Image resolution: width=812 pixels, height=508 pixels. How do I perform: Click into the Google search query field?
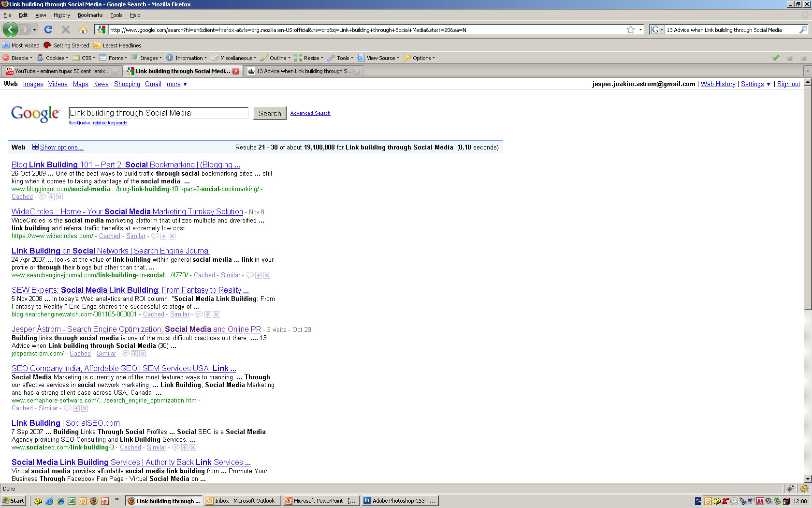[159, 113]
